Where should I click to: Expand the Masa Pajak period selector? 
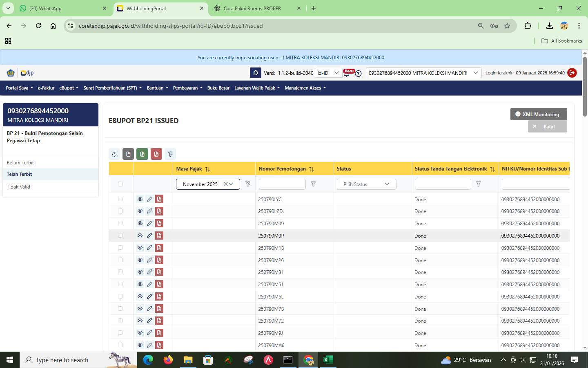click(231, 184)
